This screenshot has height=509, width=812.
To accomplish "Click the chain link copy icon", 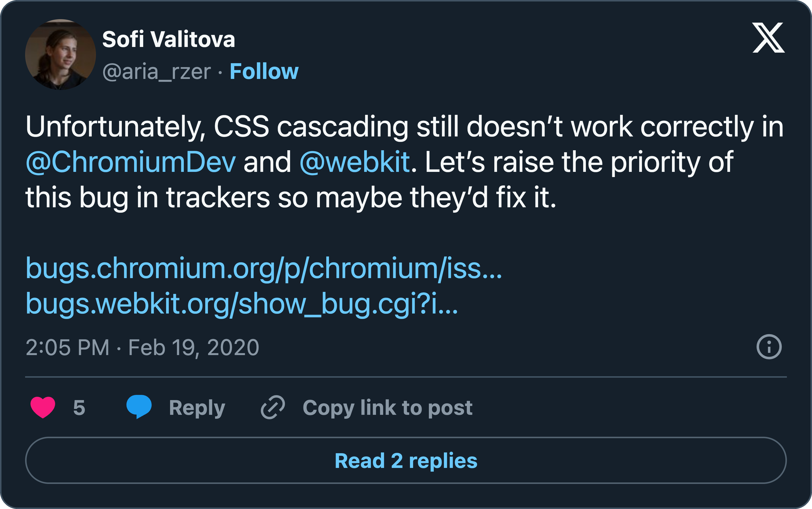I will tap(273, 407).
